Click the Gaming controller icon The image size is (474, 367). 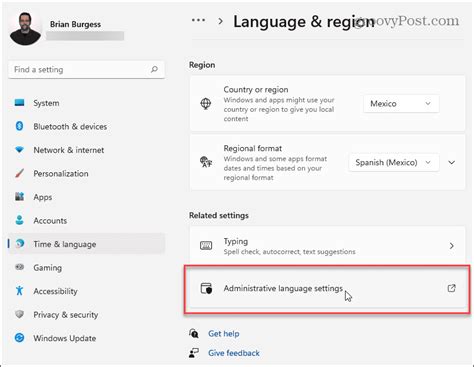(20, 267)
